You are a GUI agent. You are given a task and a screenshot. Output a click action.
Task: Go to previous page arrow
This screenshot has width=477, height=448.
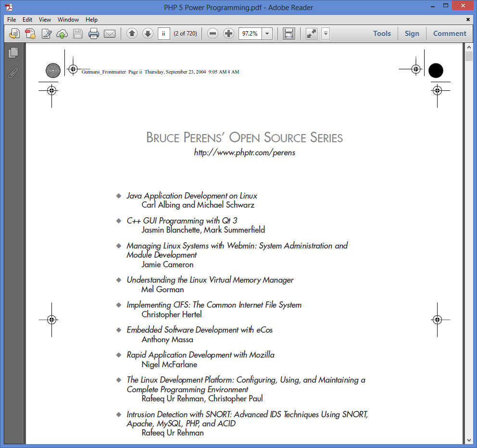[132, 34]
